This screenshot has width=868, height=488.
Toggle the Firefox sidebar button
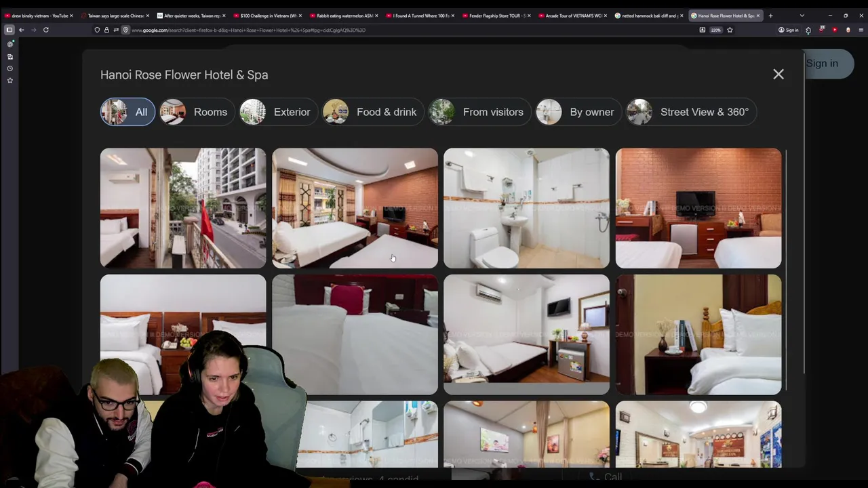click(9, 30)
